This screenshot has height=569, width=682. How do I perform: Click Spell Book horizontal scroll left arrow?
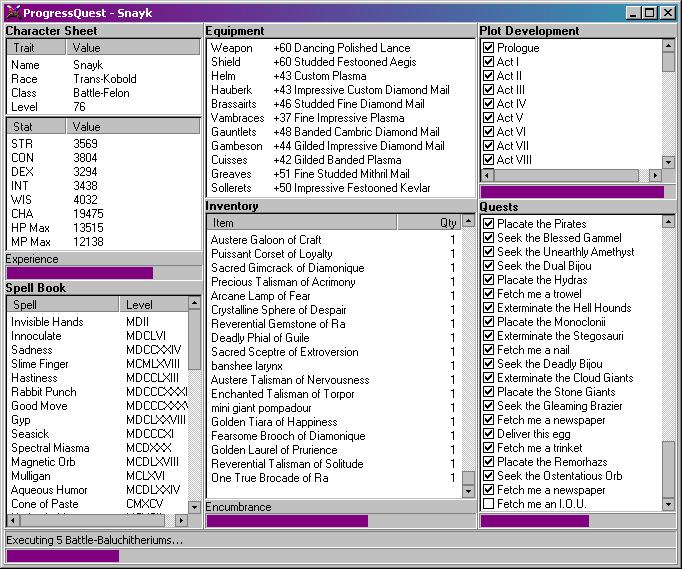[x=13, y=520]
